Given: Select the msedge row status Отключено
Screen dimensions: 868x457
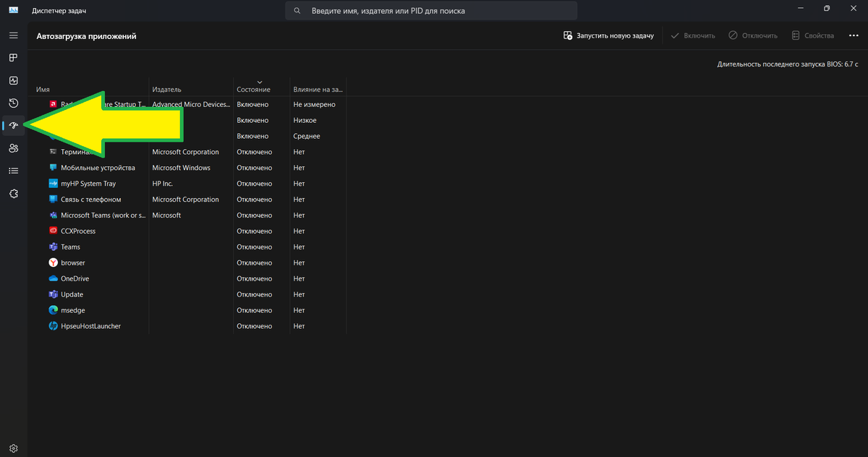Looking at the screenshot, I should click(x=254, y=310).
